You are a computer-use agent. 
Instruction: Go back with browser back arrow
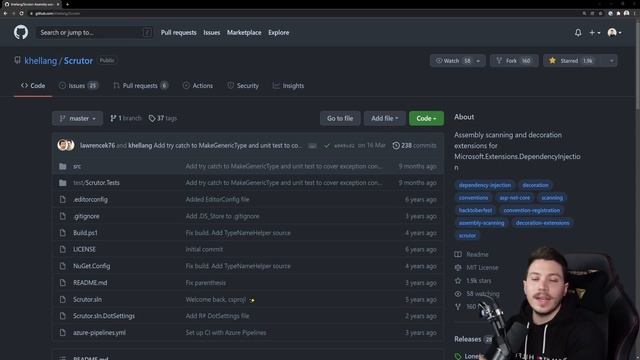pyautogui.click(x=5, y=13)
